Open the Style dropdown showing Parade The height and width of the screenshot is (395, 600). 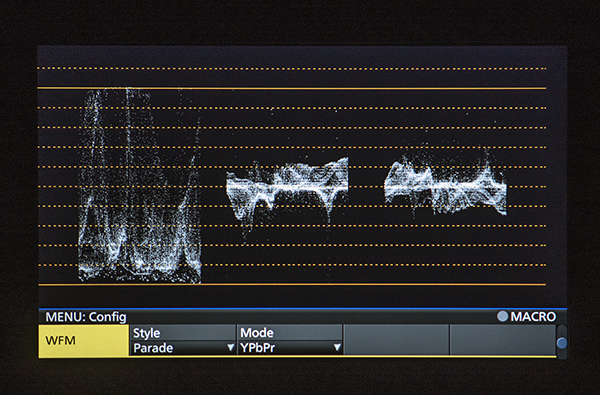click(183, 348)
